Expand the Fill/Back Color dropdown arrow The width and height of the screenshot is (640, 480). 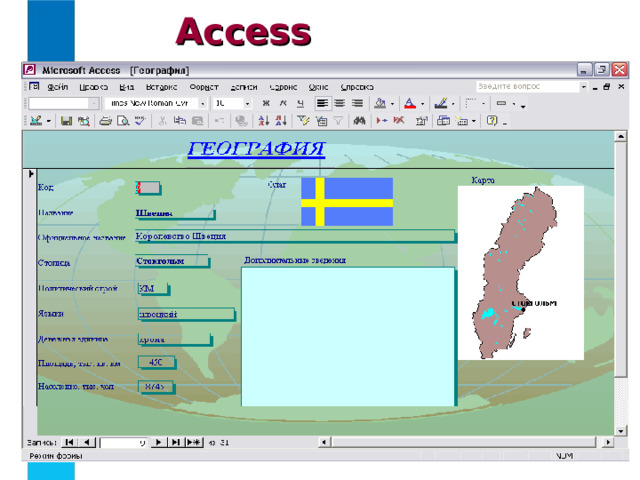393,104
